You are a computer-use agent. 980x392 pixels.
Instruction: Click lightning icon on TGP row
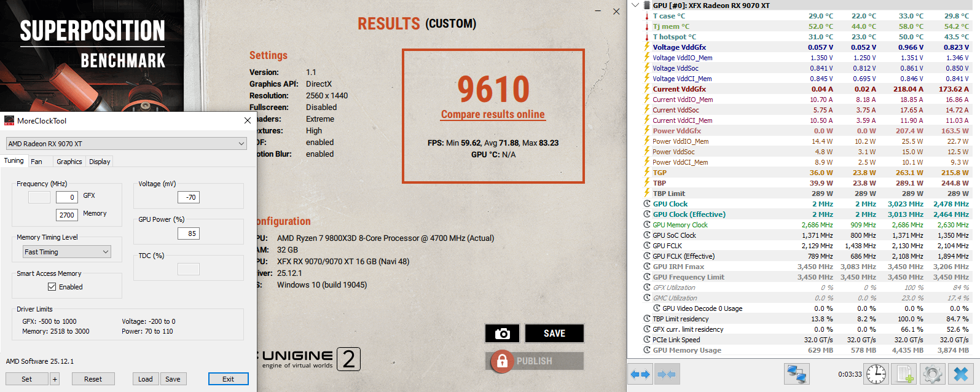pyautogui.click(x=647, y=172)
